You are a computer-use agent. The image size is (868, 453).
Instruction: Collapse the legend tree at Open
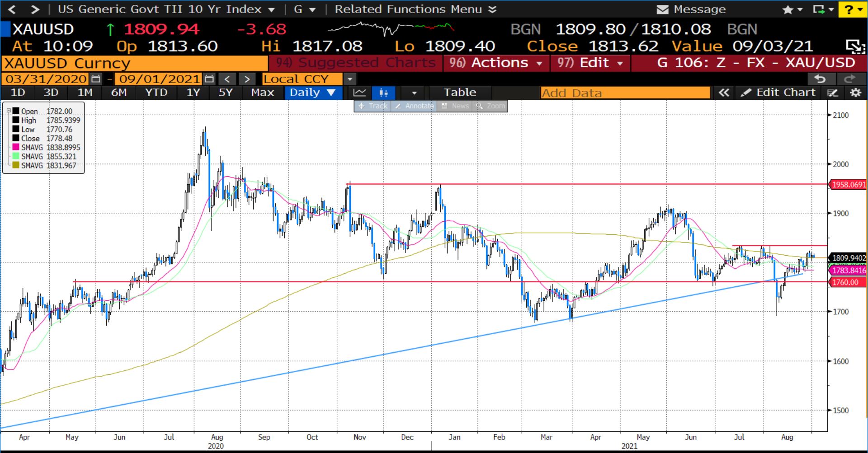[x=9, y=111]
